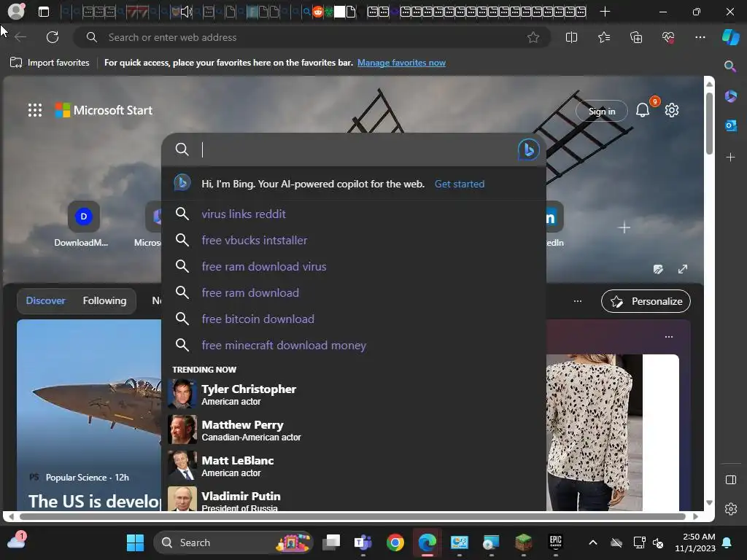Open sidebar settings gear icon
This screenshot has width=747, height=560.
click(x=730, y=509)
